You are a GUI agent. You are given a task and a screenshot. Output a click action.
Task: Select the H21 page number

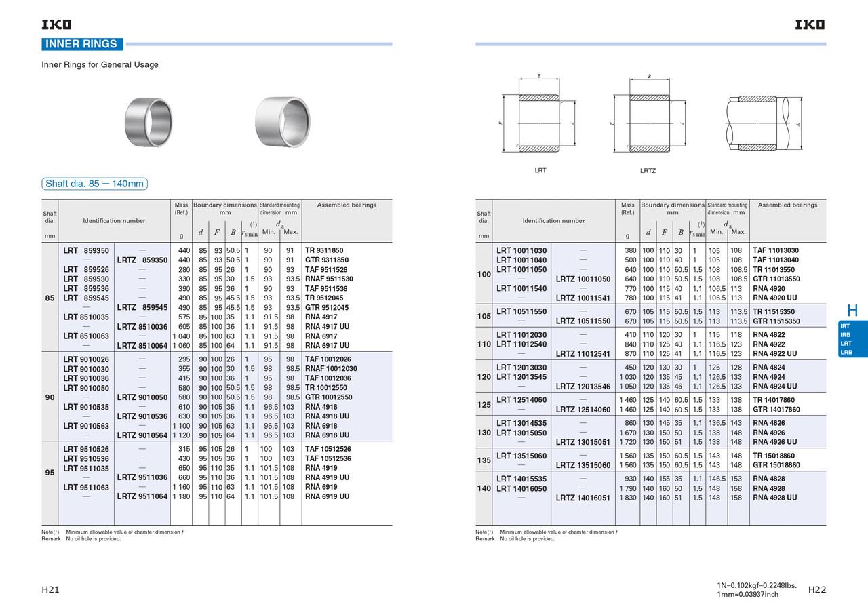[51, 590]
